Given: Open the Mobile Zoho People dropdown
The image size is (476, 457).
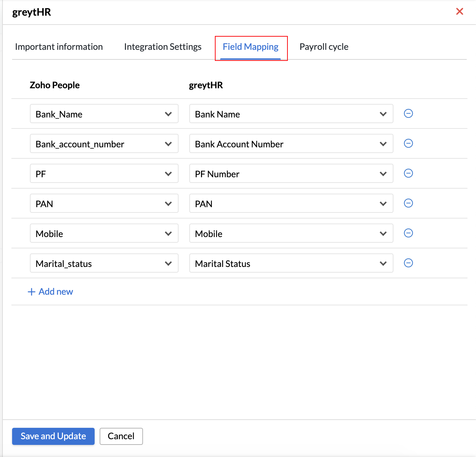Looking at the screenshot, I should point(104,233).
